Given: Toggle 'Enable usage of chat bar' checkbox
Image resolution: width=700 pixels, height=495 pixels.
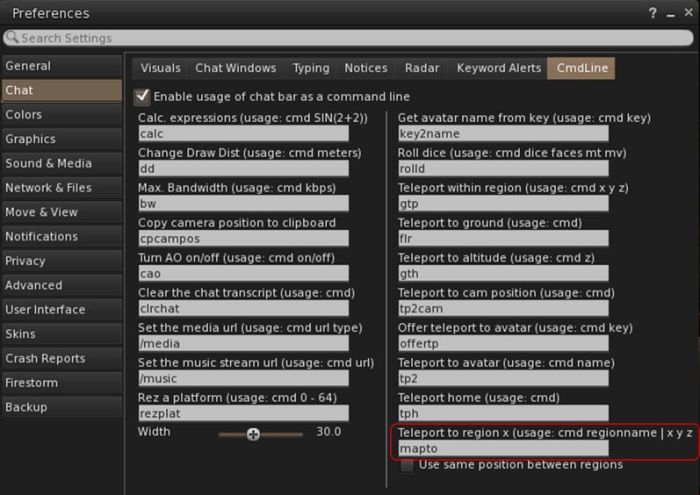Looking at the screenshot, I should 142,97.
